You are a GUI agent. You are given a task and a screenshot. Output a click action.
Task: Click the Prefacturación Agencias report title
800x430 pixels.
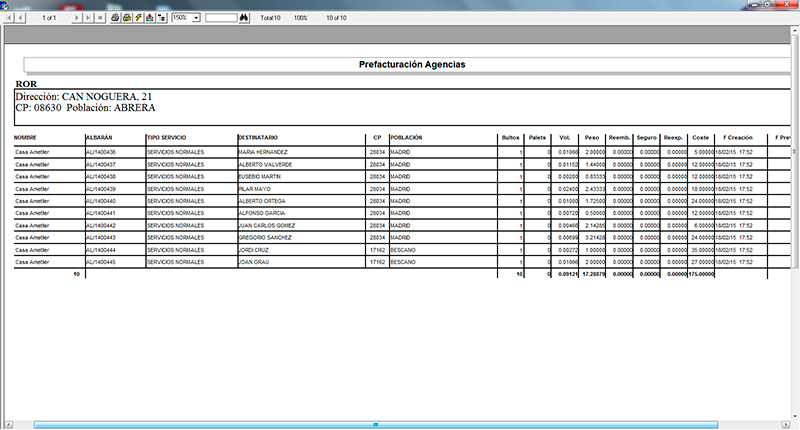point(412,65)
